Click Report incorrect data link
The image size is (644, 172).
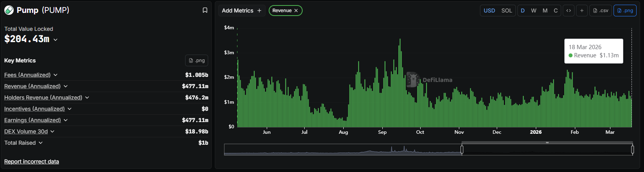pyautogui.click(x=32, y=161)
